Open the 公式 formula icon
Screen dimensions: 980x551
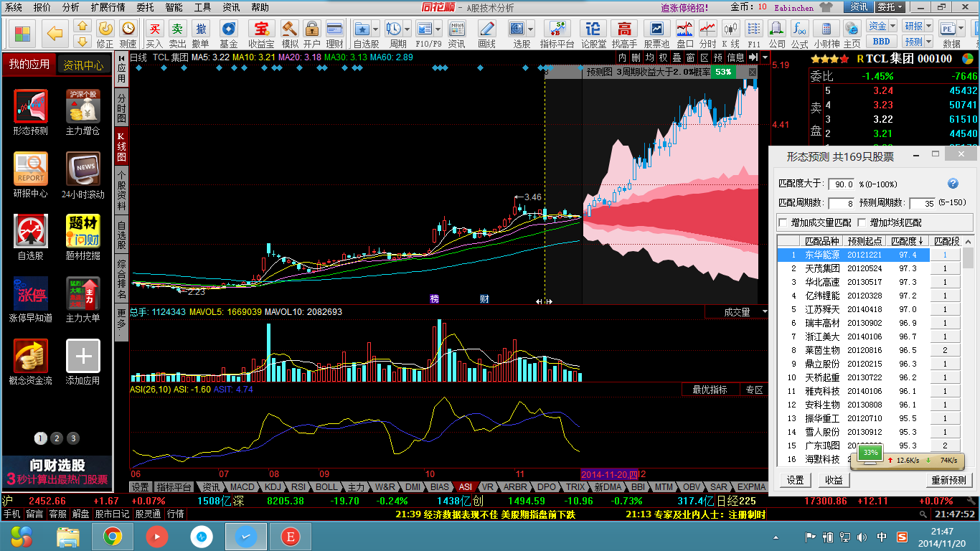(x=800, y=33)
